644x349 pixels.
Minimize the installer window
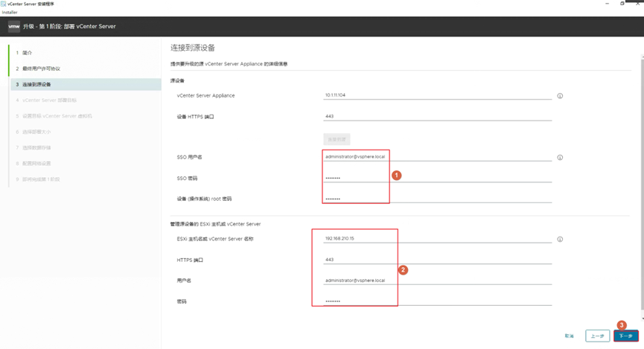pos(607,3)
